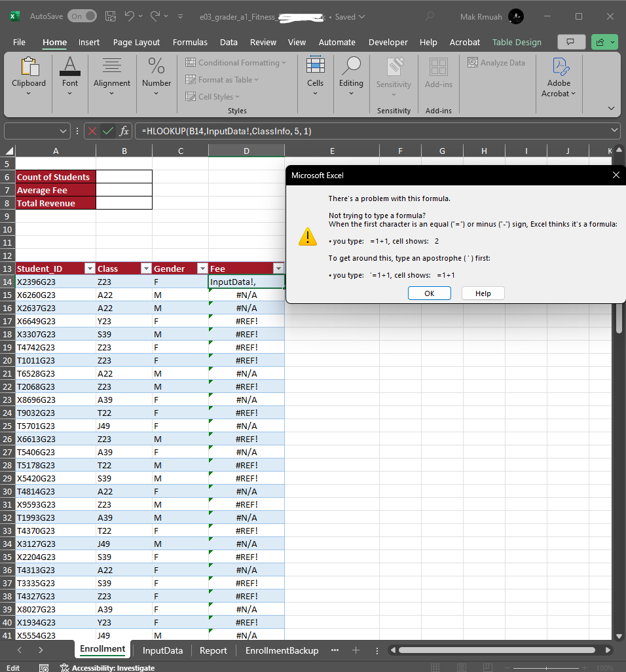This screenshot has width=626, height=672.
Task: Open the Fee column filter dropdown
Action: coord(278,269)
